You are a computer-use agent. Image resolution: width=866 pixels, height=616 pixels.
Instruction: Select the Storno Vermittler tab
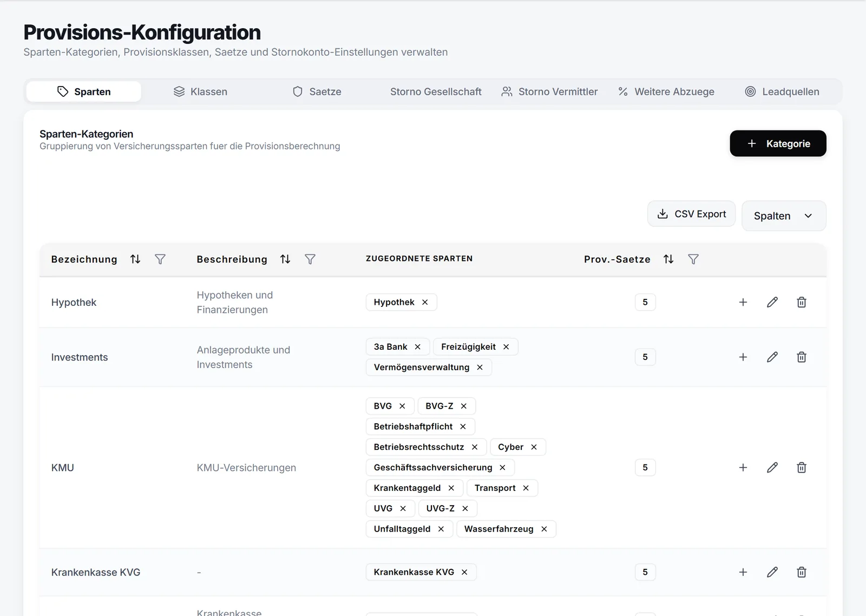pos(549,91)
